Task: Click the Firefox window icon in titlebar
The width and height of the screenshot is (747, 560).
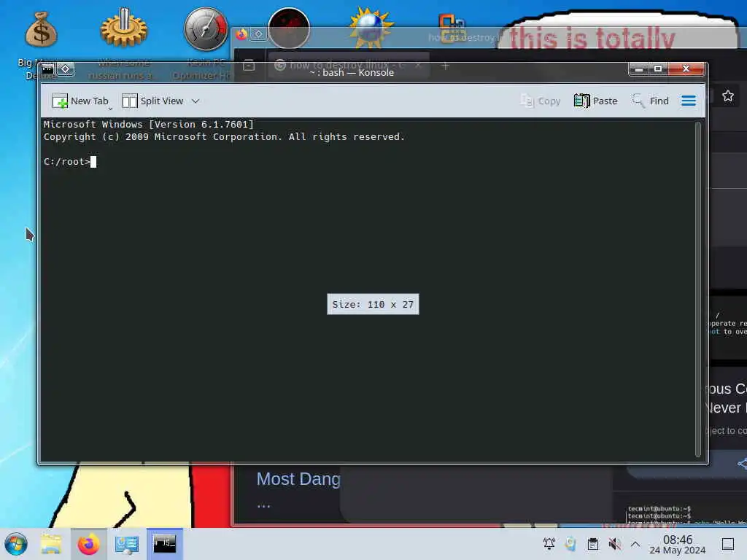Action: [241, 34]
